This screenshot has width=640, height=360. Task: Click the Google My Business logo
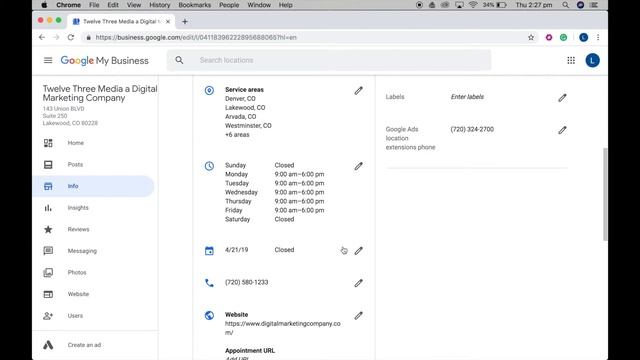coord(104,60)
